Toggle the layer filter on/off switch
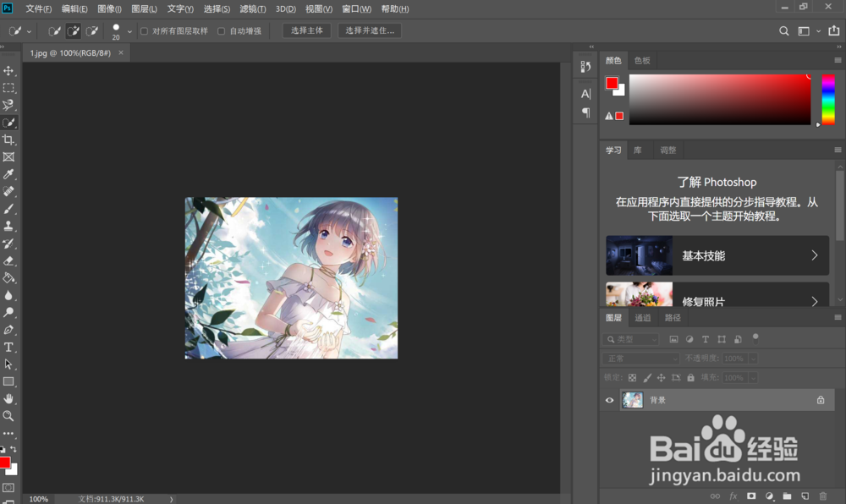This screenshot has width=846, height=504. (x=755, y=338)
